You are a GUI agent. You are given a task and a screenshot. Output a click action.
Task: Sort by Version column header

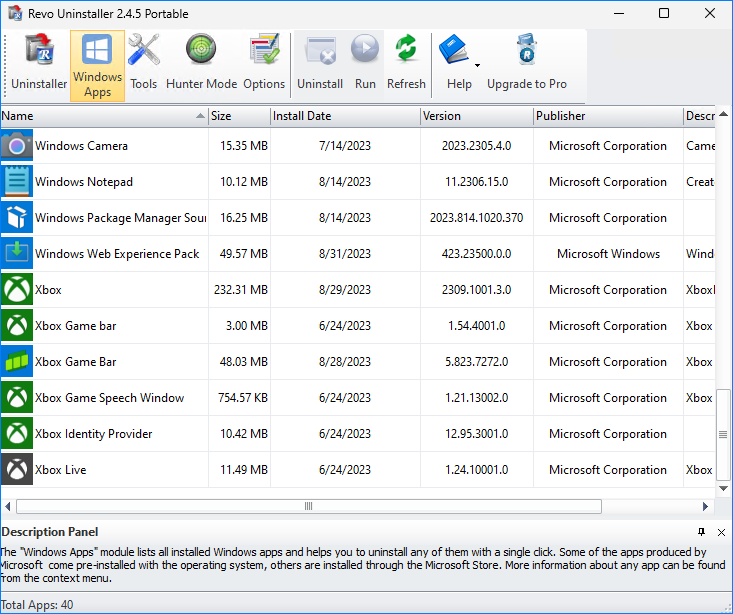tap(476, 116)
